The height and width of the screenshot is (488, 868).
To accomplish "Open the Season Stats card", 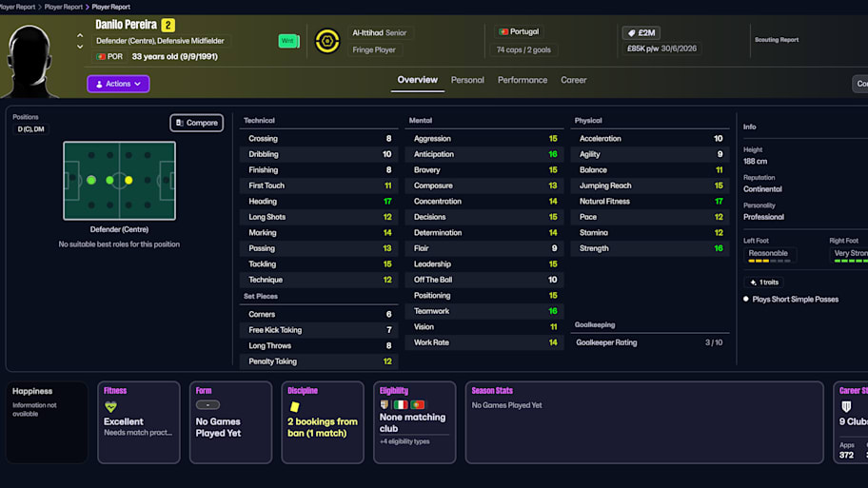I will (644, 422).
